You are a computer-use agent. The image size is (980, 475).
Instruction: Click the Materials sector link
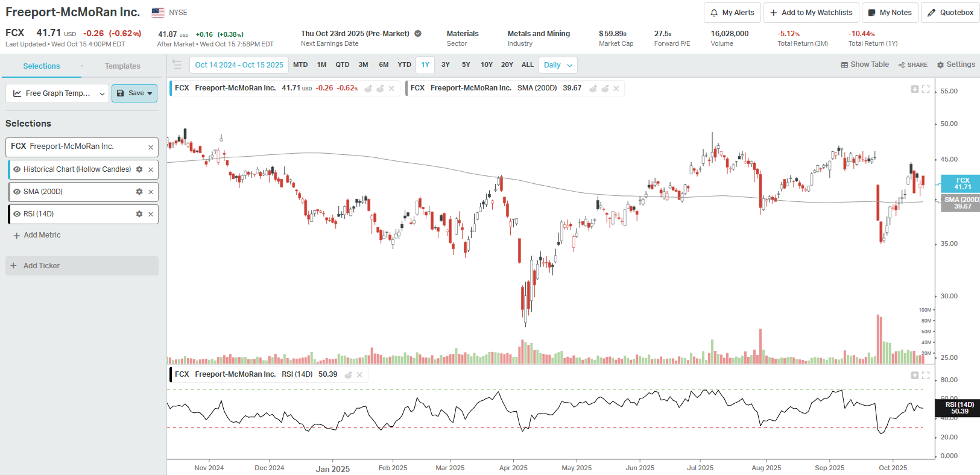[x=463, y=34]
